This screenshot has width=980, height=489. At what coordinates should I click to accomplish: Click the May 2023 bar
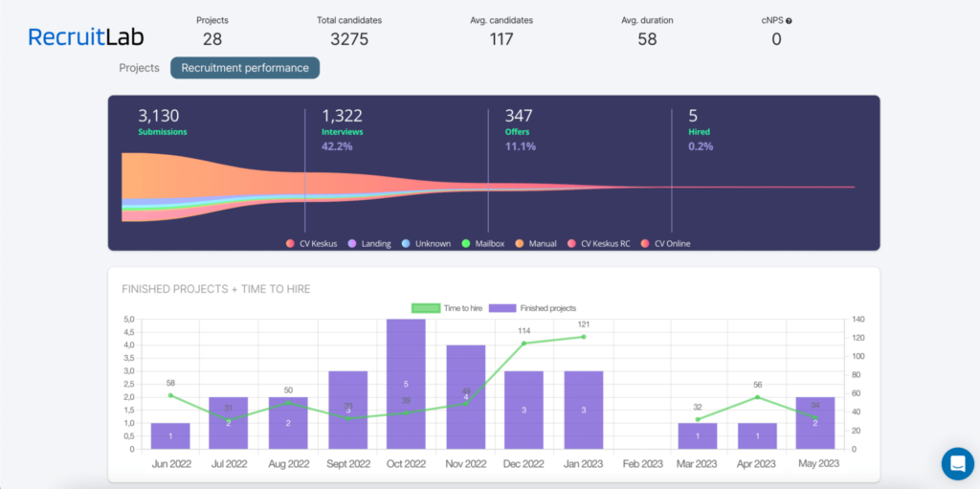815,423
